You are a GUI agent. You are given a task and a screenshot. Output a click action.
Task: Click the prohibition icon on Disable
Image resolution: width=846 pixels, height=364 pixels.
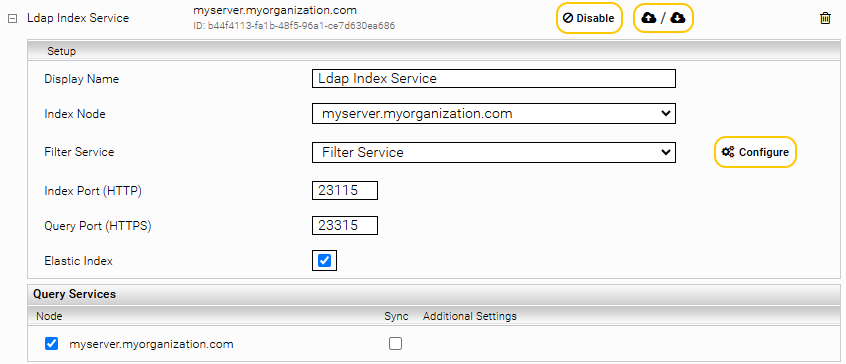(568, 18)
